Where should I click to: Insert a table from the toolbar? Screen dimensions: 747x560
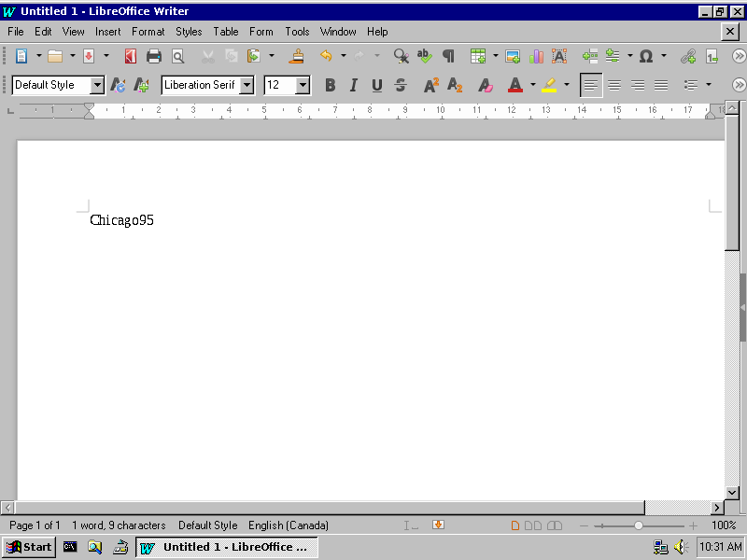click(478, 56)
